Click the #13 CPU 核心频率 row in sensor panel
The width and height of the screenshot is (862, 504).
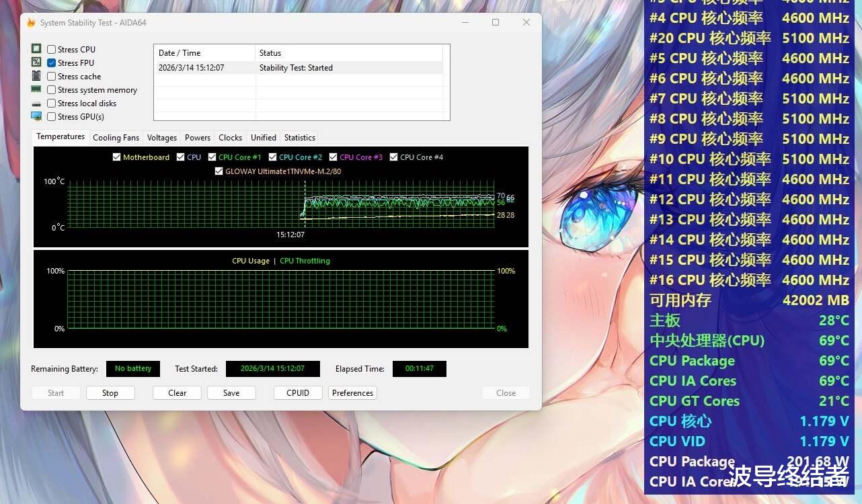[750, 220]
